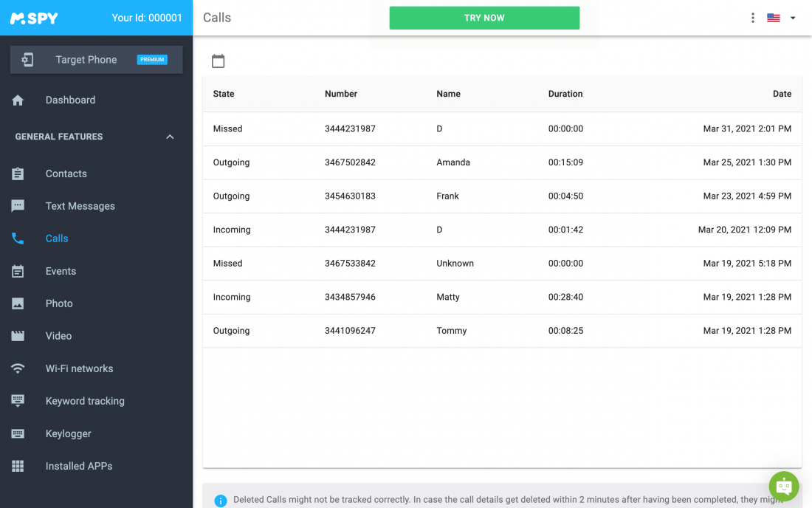Viewport: 812px width, 508px height.
Task: Open the chat bot support icon
Action: point(784,487)
